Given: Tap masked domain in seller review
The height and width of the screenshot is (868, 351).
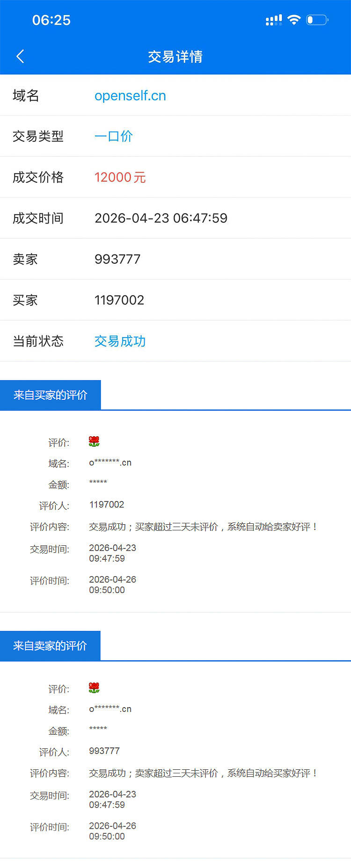Looking at the screenshot, I should pyautogui.click(x=110, y=709).
